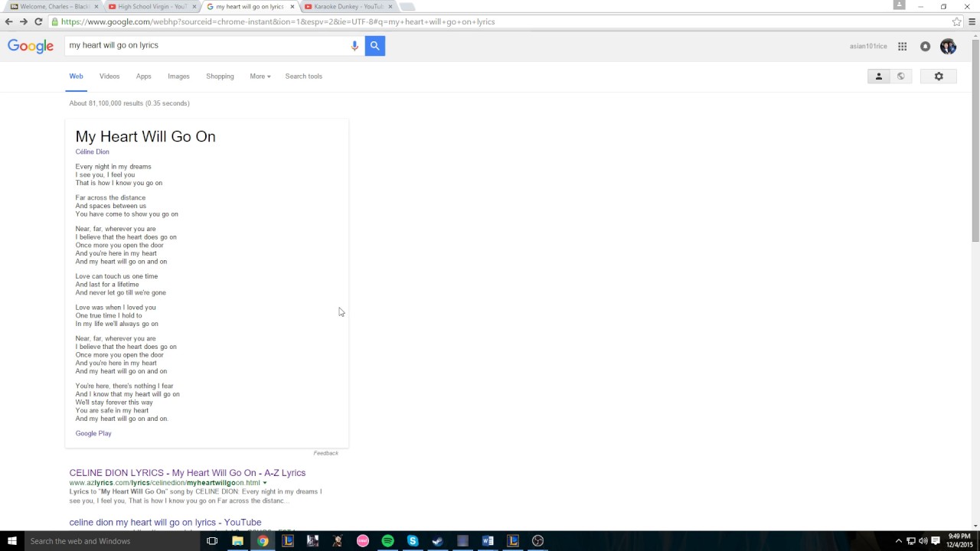This screenshot has width=980, height=551.
Task: Open the Google apps grid
Action: 903,47
